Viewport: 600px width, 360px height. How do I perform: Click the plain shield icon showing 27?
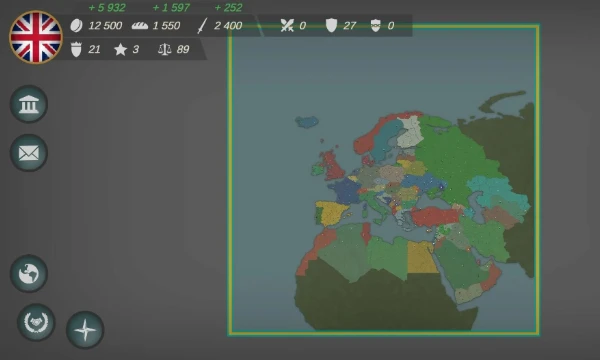(331, 26)
